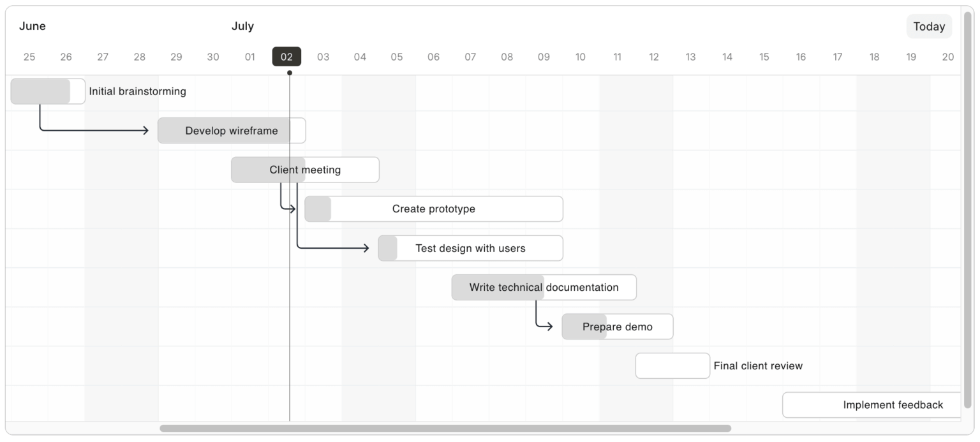Open the Develop wireframe task bar

[x=232, y=131]
